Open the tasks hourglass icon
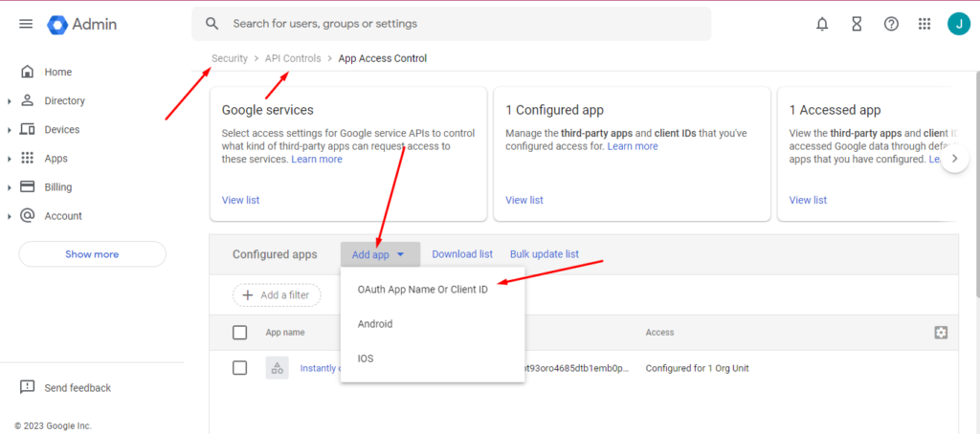This screenshot has height=434, width=980. point(857,24)
